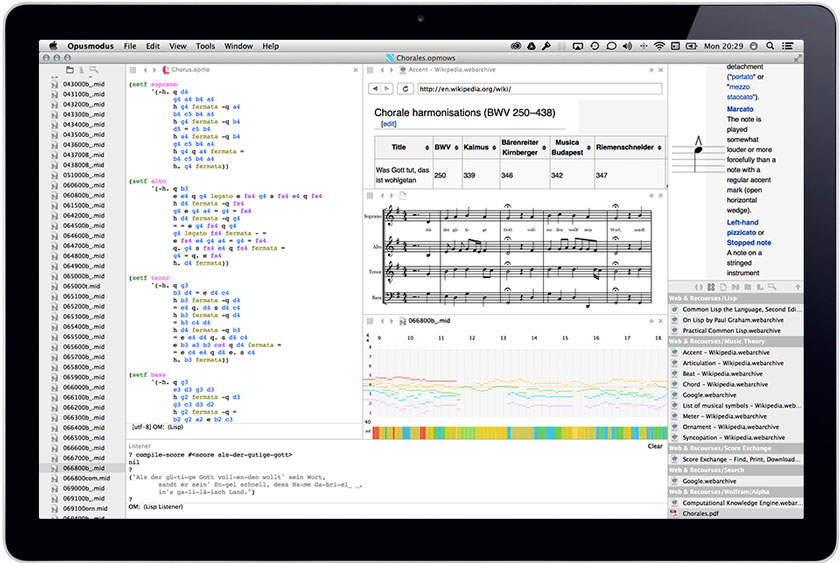
Task: Open the Opusmodus application menu
Action: pos(91,46)
